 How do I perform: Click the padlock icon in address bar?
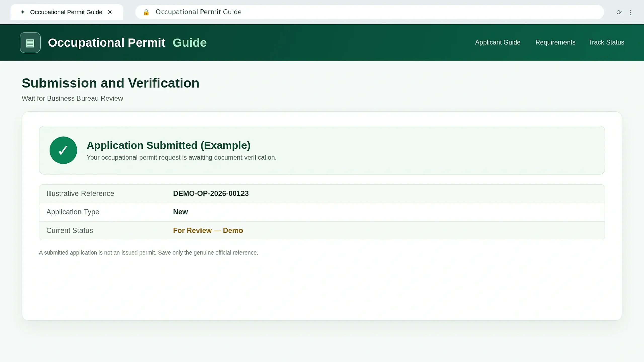point(146,12)
